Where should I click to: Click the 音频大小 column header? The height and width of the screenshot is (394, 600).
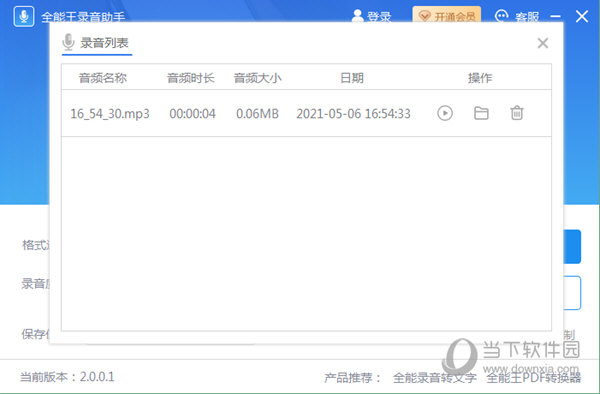pyautogui.click(x=258, y=78)
